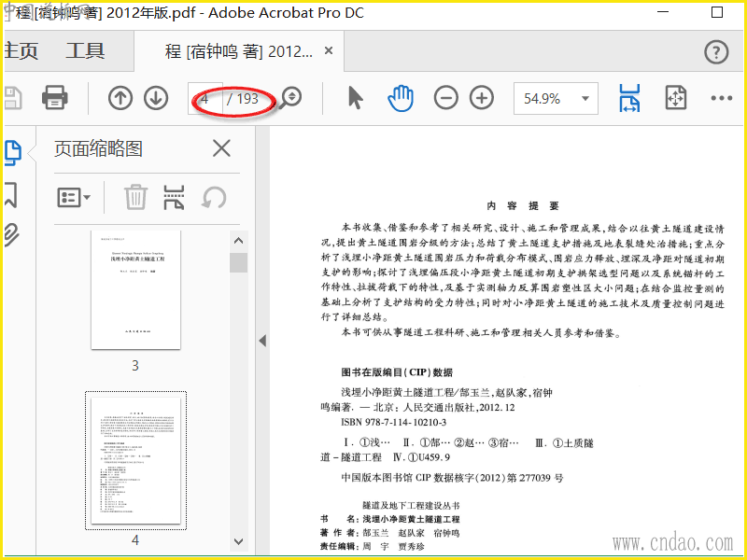
Task: Open the bookmarks sidebar icon
Action: click(11, 194)
